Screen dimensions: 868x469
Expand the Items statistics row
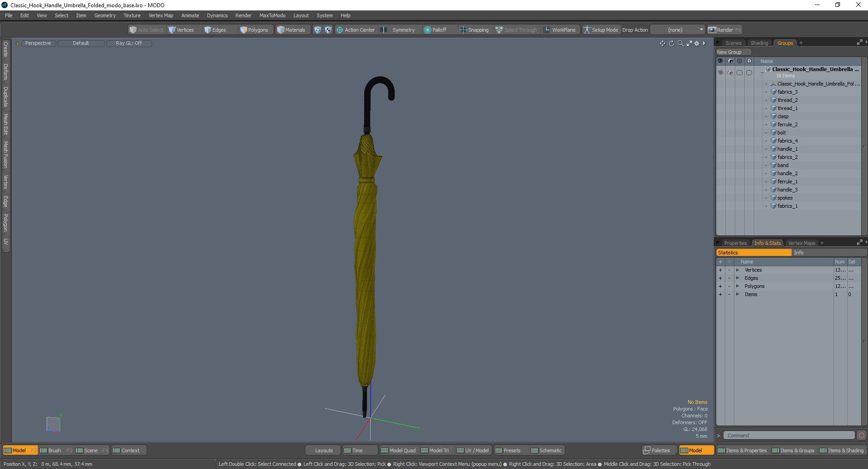point(738,295)
